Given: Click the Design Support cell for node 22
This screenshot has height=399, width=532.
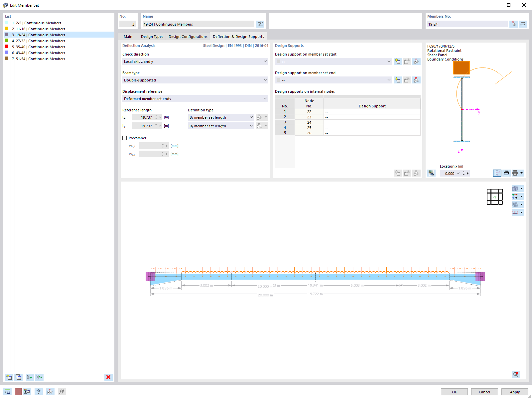Looking at the screenshot, I should pos(372,112).
